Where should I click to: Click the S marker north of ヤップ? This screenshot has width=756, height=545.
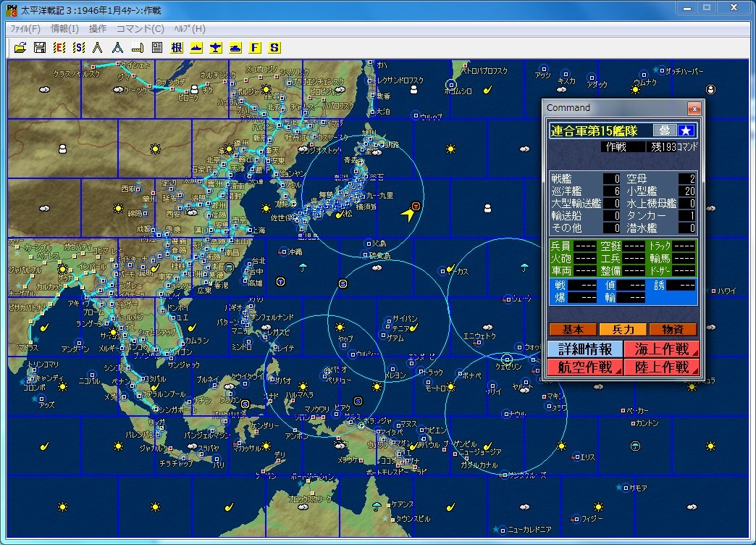343,284
